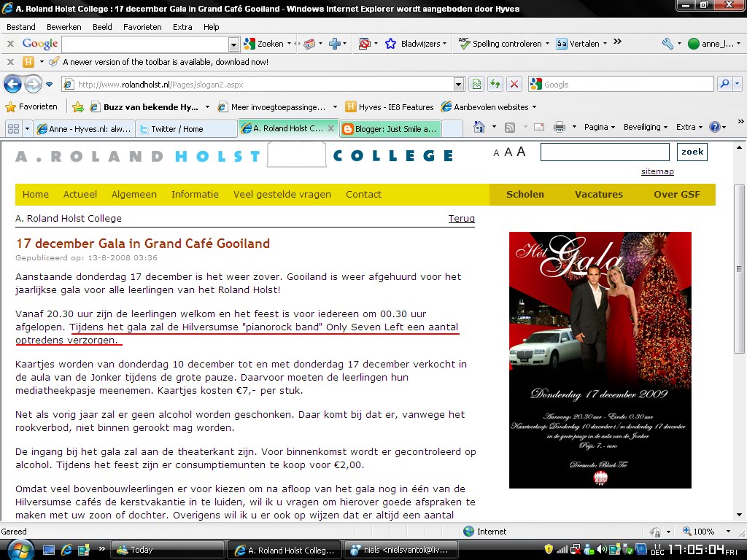
Task: Expand the Aanbevolen websites dropdown
Action: coord(534,107)
